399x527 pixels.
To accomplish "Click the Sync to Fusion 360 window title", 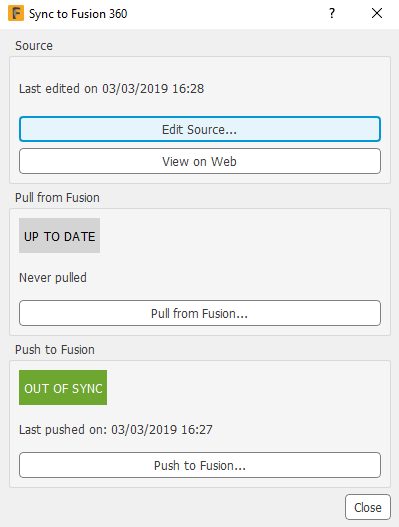I will tap(78, 14).
